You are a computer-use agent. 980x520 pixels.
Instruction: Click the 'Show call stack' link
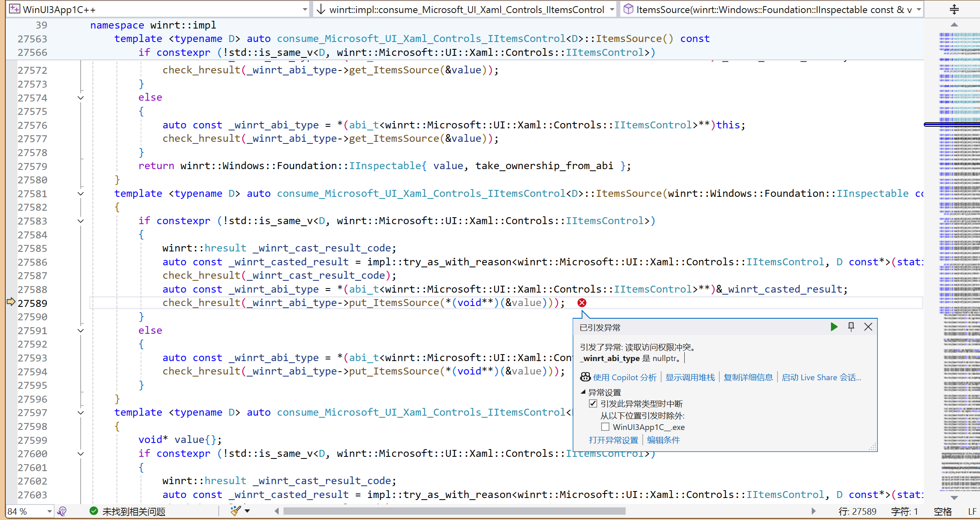(x=690, y=377)
